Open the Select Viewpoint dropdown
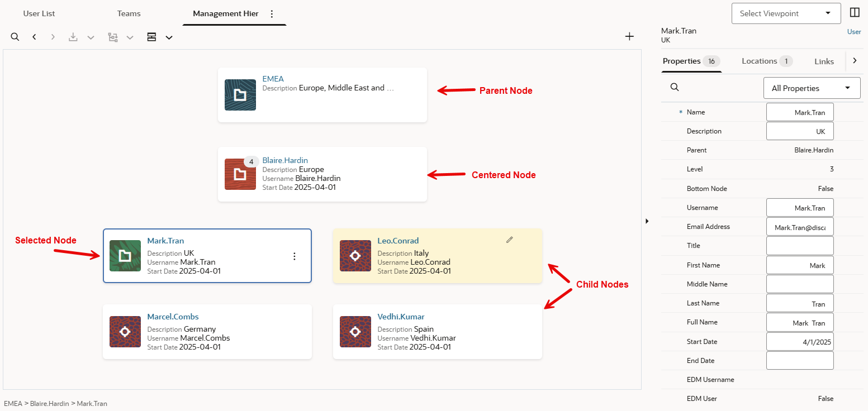This screenshot has width=868, height=411. pos(786,13)
